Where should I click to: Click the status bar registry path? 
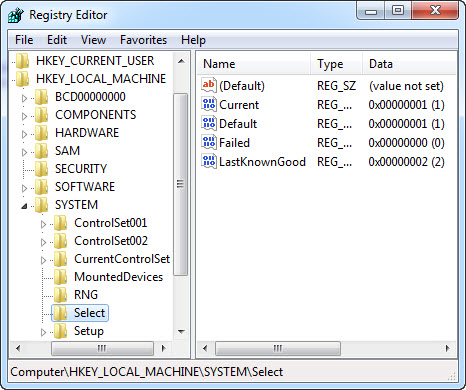click(147, 372)
